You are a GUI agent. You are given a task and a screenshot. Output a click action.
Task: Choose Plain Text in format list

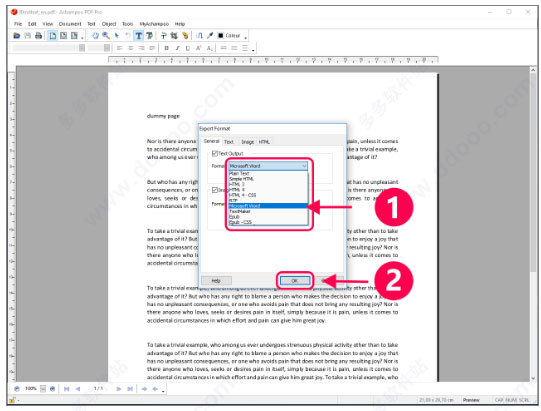pyautogui.click(x=268, y=174)
